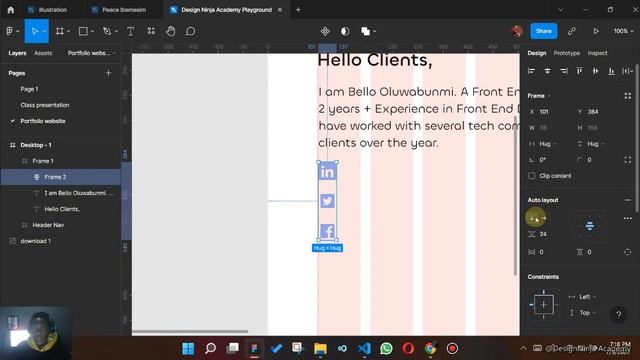Image resolution: width=640 pixels, height=360 pixels.
Task: Toggle Clip content checkbox
Action: (531, 176)
